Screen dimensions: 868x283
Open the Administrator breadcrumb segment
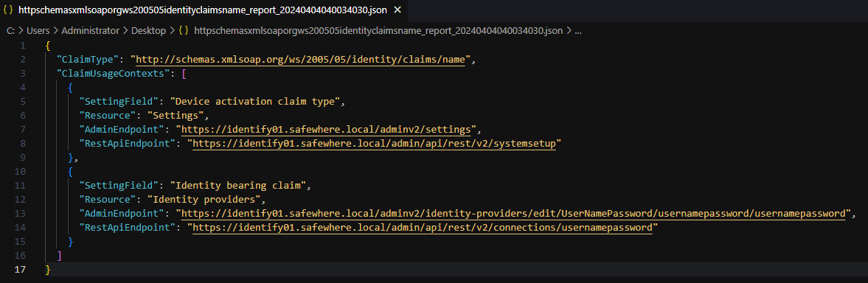[x=90, y=30]
